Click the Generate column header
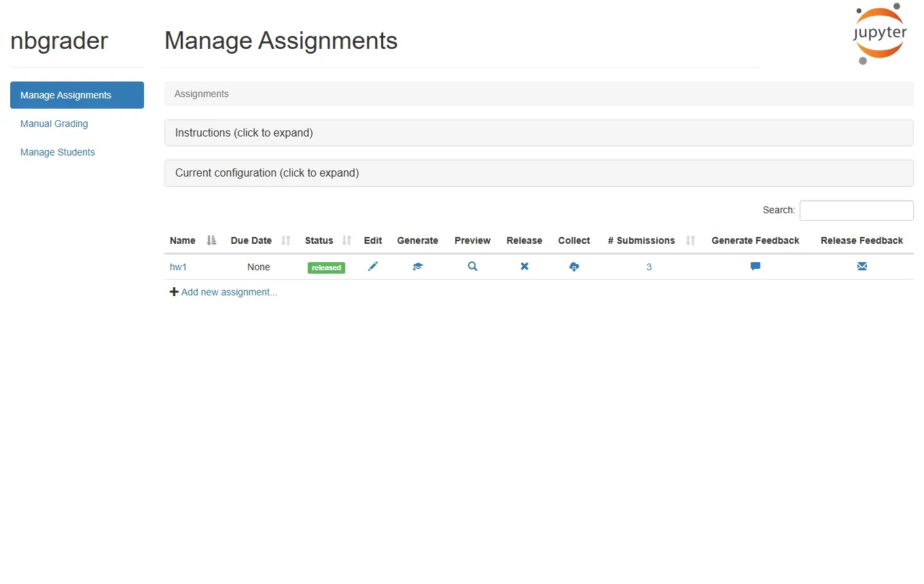This screenshot has height=584, width=924. (418, 240)
